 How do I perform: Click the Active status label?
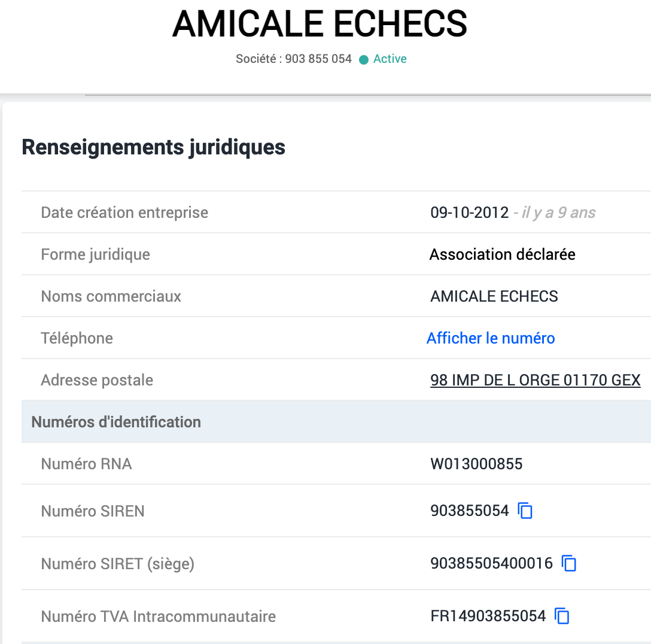390,59
